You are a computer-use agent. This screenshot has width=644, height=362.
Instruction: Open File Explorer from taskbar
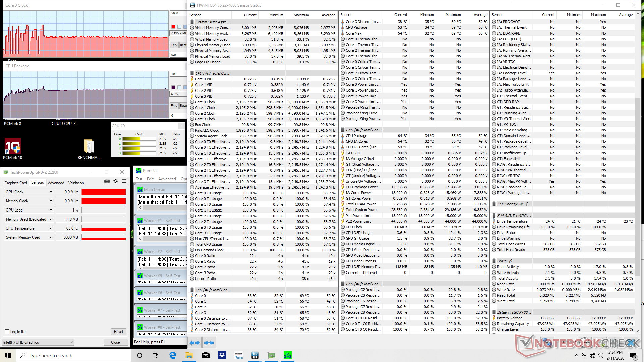point(189,355)
